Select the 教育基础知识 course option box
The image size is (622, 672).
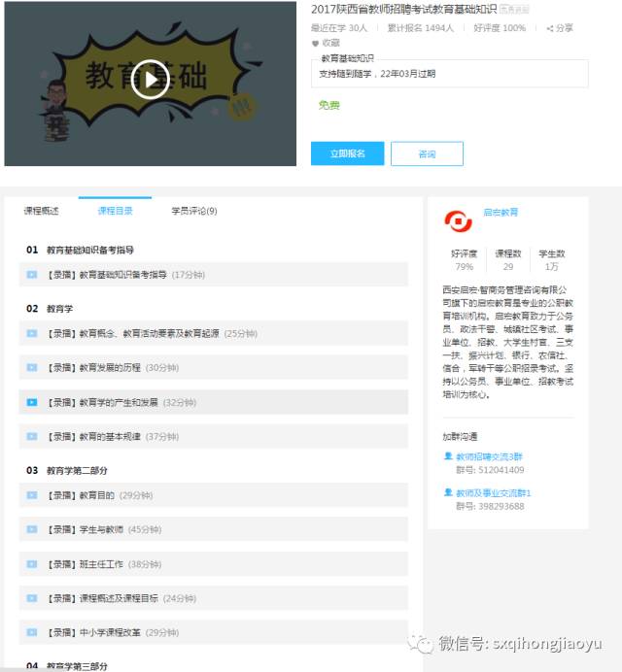coord(450,74)
